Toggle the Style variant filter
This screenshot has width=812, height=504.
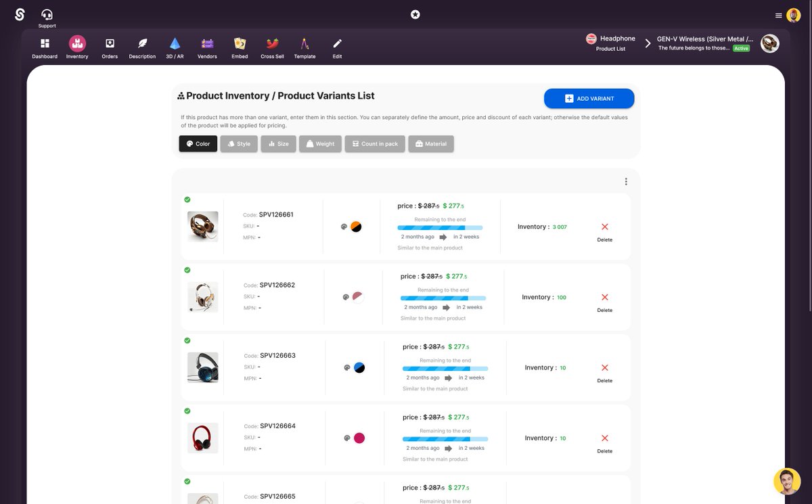pyautogui.click(x=239, y=143)
